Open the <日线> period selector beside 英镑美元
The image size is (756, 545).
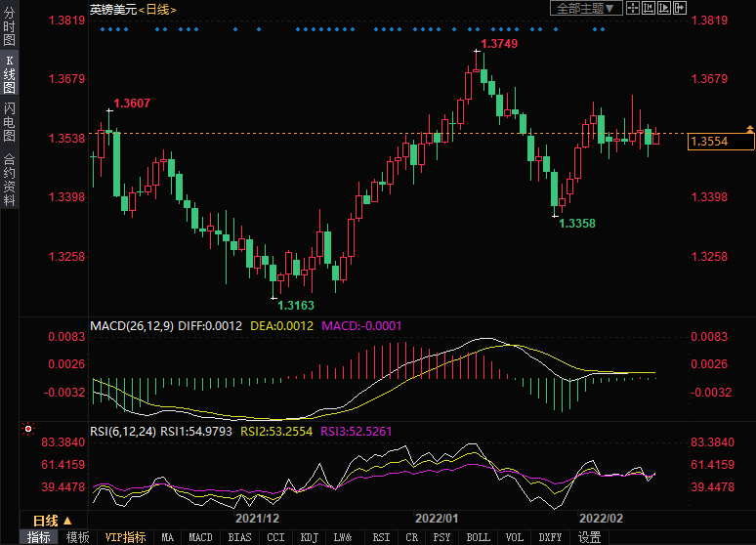click(x=155, y=9)
